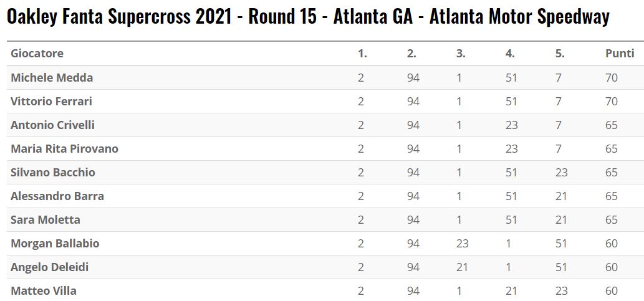
Task: Select column header 3.
Action: pos(461,54)
